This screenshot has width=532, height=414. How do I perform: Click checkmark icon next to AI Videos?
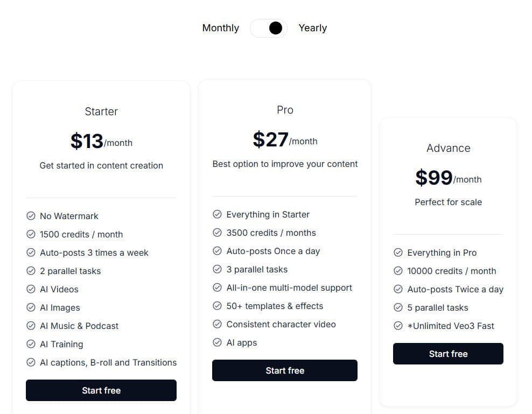coord(31,289)
